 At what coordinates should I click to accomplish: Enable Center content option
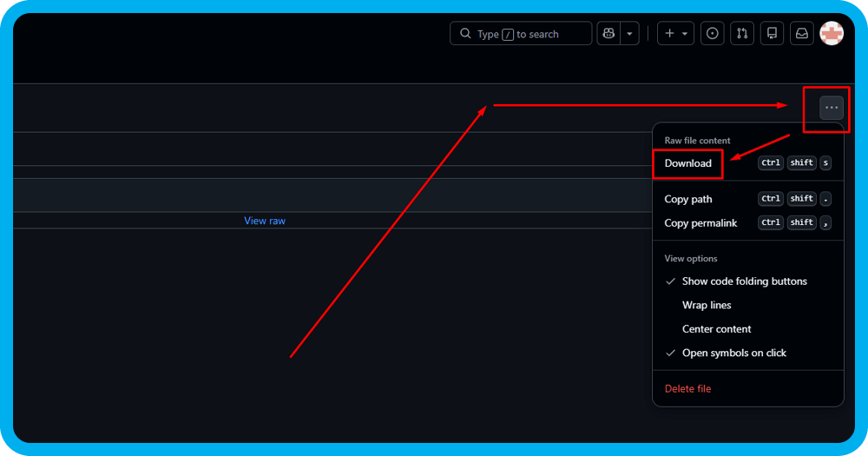click(748, 329)
